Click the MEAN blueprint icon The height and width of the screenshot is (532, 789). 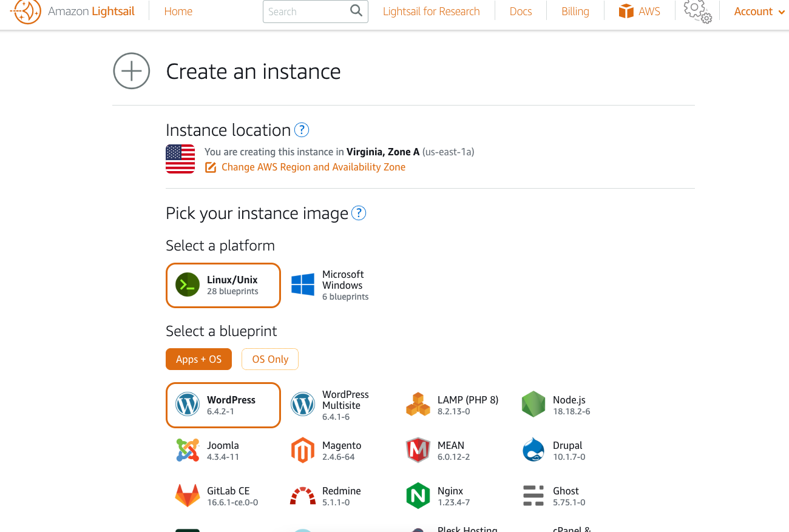click(x=418, y=450)
